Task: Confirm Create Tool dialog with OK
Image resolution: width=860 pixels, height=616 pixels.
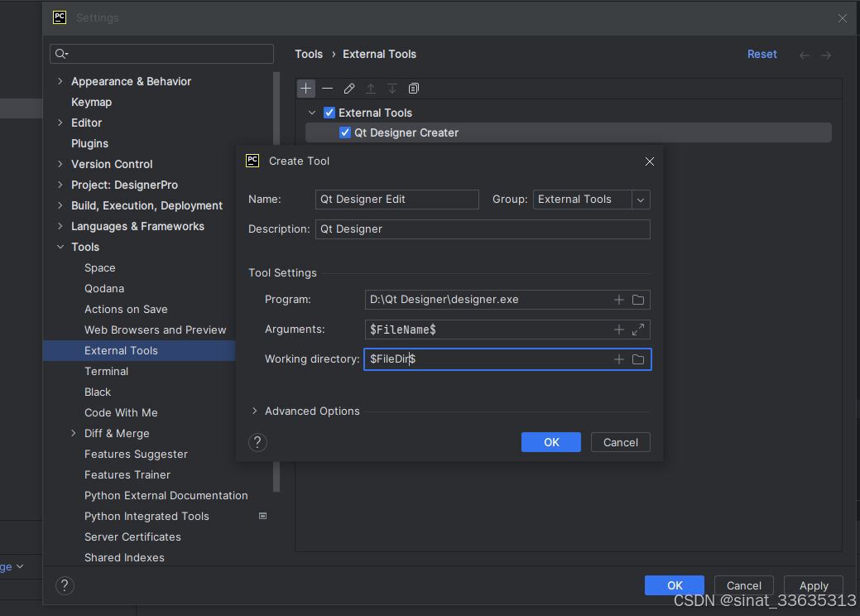Action: [550, 442]
